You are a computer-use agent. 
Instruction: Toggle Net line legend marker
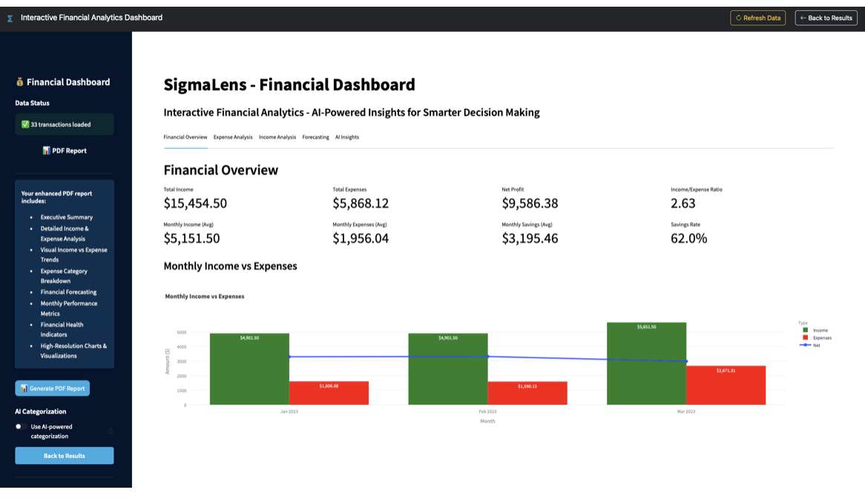(x=806, y=345)
